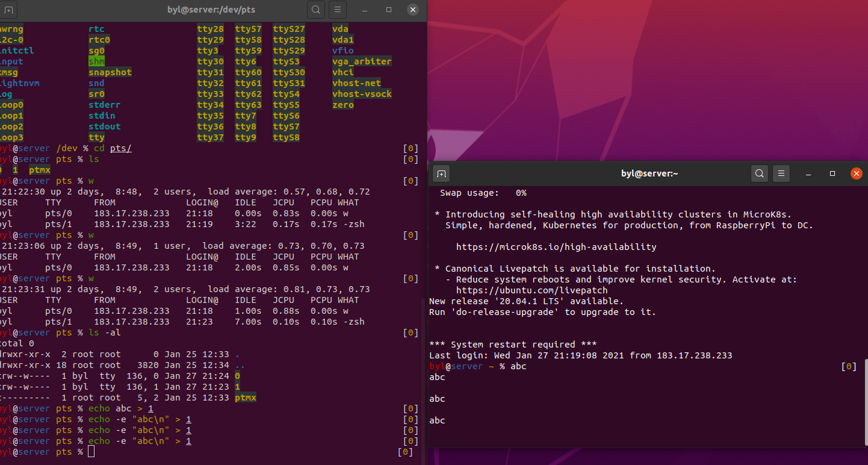The height and width of the screenshot is (465, 868).
Task: Click the ttyS8 device entry
Action: [286, 137]
